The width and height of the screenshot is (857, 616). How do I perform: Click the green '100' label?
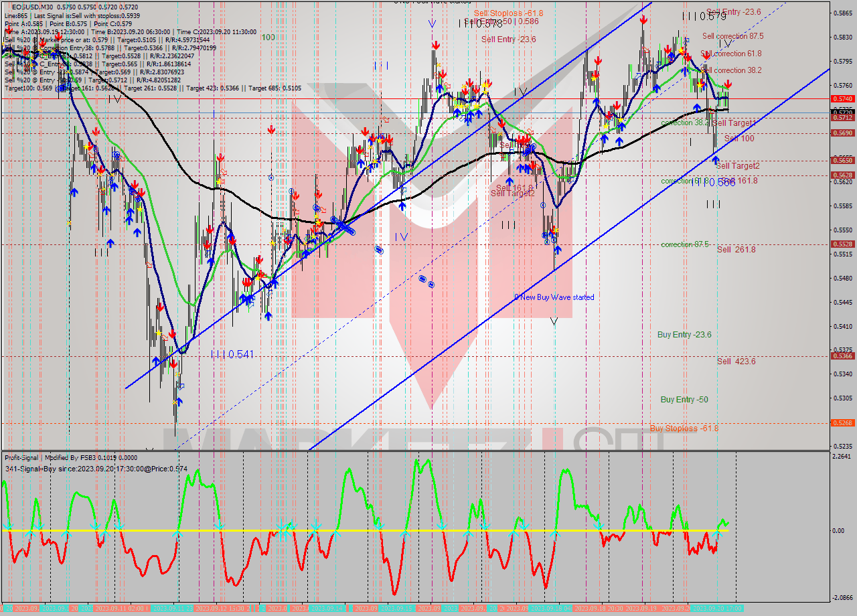[268, 37]
